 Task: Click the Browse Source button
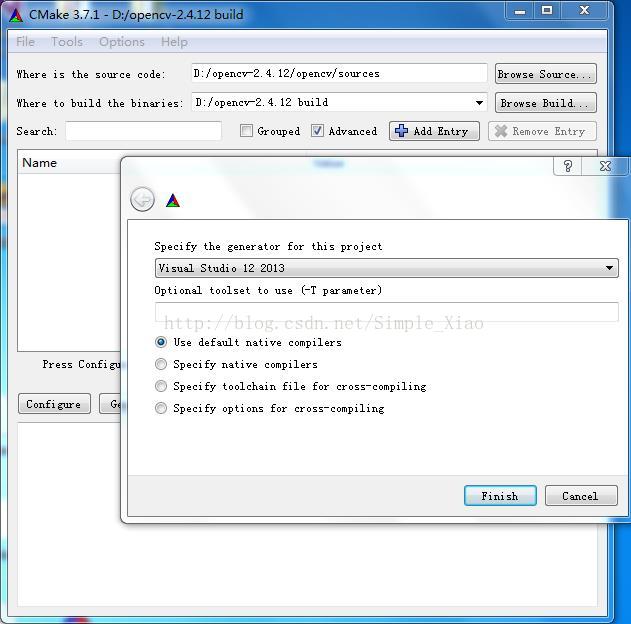coord(546,74)
